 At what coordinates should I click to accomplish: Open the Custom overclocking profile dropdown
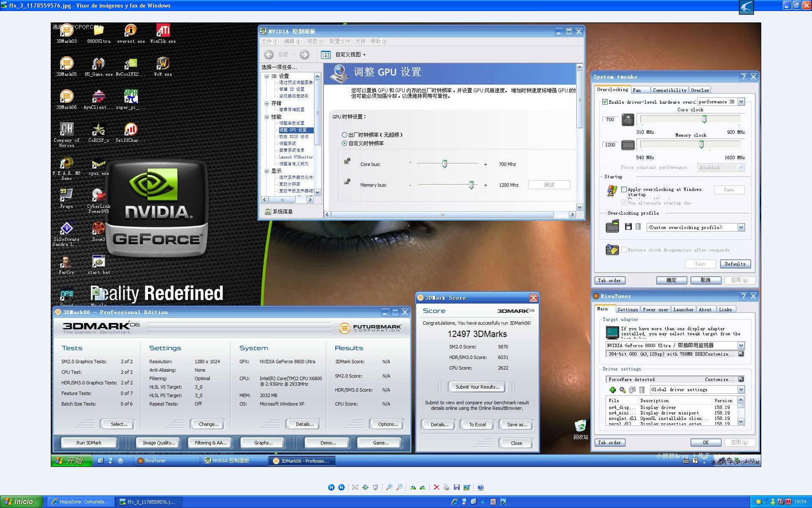[741, 227]
